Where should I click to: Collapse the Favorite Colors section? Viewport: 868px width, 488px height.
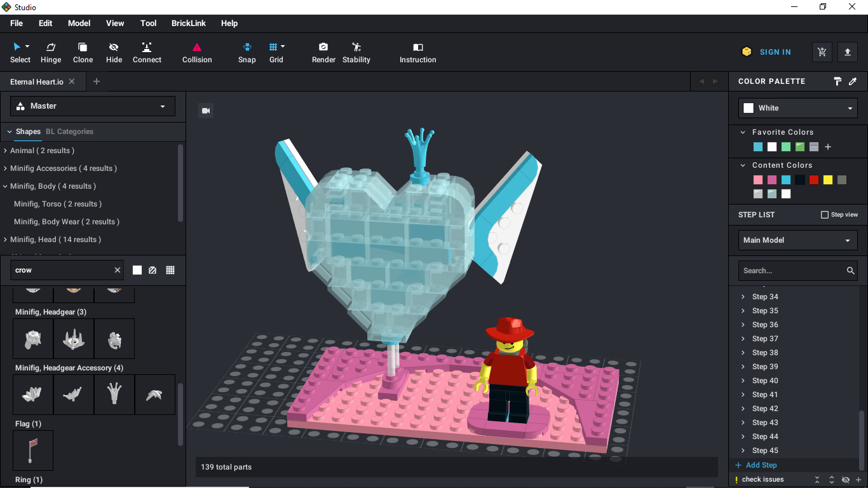click(x=743, y=132)
